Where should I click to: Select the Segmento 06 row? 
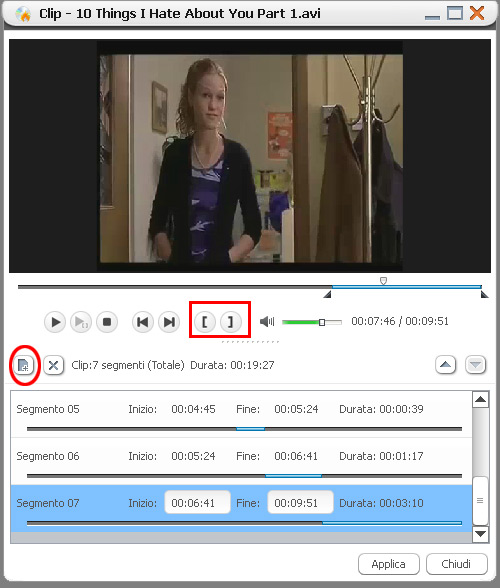pyautogui.click(x=241, y=461)
